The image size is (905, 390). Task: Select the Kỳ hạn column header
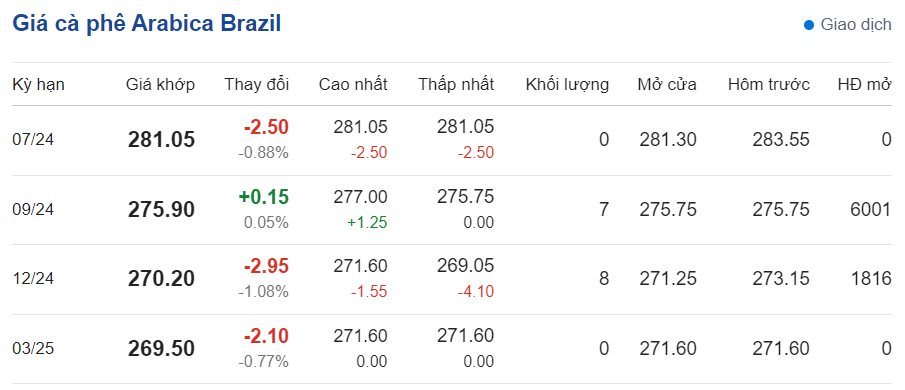38,85
